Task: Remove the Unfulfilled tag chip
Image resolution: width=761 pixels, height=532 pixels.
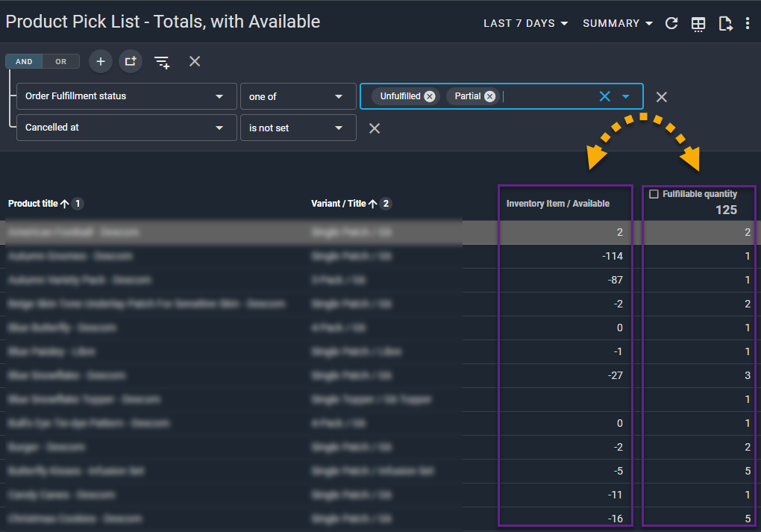Action: click(x=430, y=96)
